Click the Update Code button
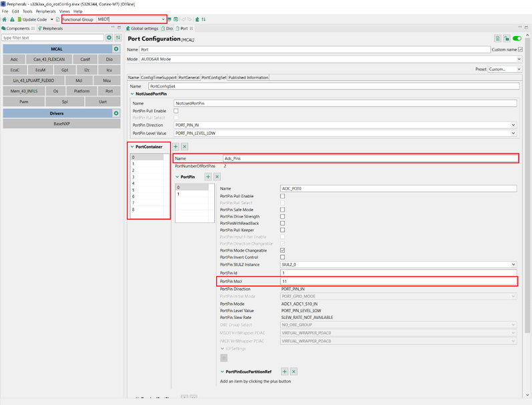 point(32,19)
